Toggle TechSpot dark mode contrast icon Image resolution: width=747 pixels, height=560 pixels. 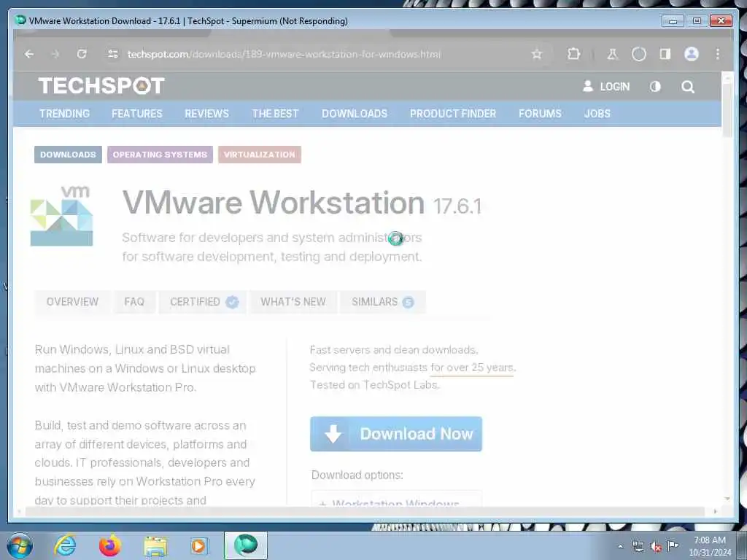pos(655,87)
